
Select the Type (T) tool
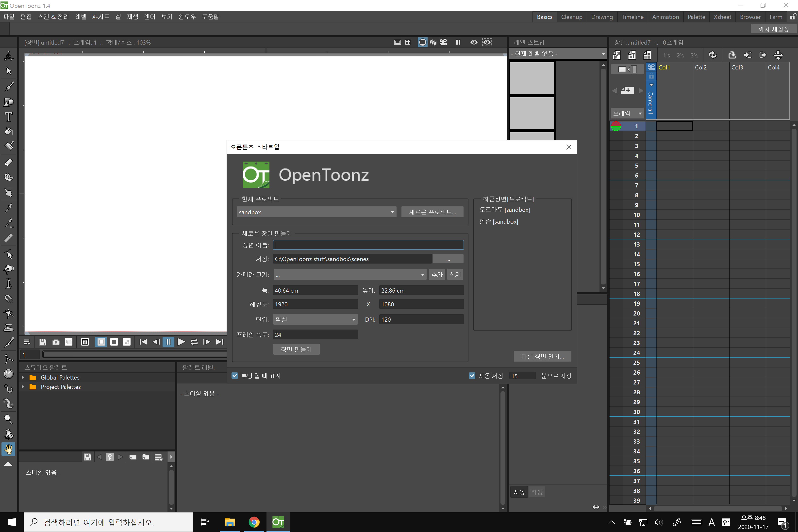coord(9,117)
